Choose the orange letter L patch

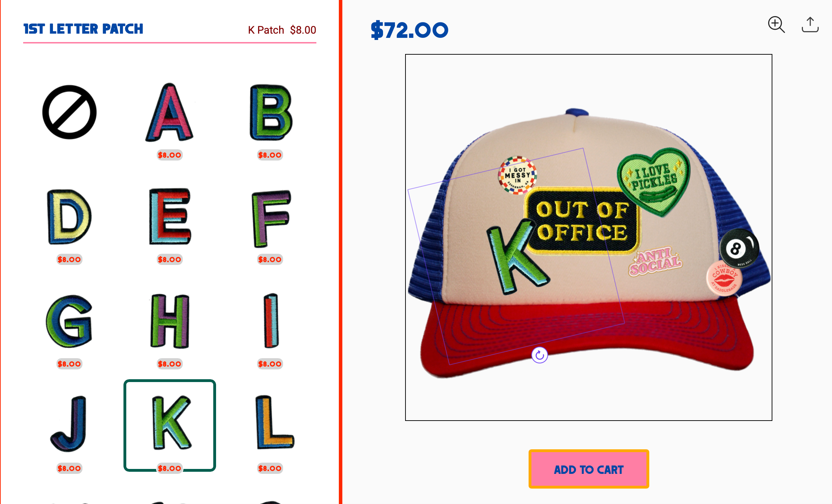pos(274,422)
